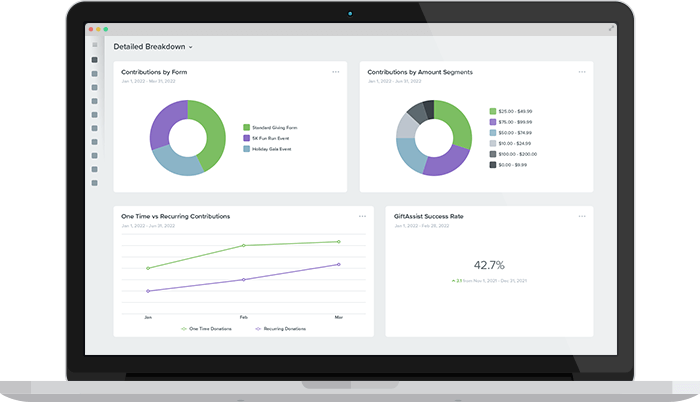Click the 42.7% success rate value
Screen dimensions: 700x402
click(489, 265)
